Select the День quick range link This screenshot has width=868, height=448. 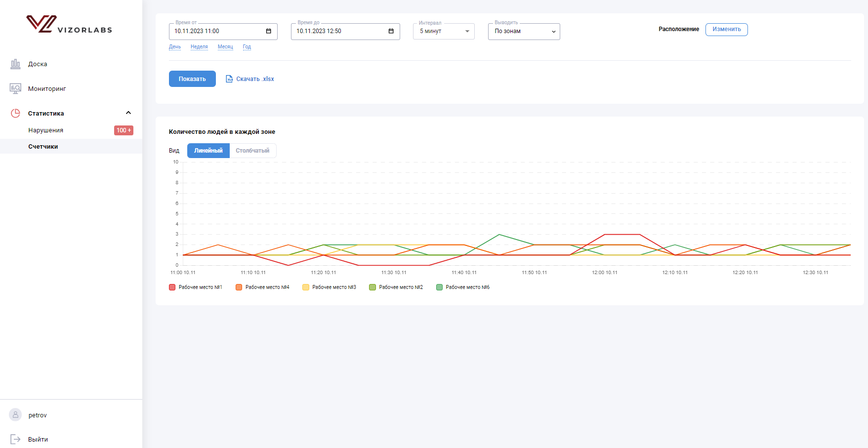point(175,47)
